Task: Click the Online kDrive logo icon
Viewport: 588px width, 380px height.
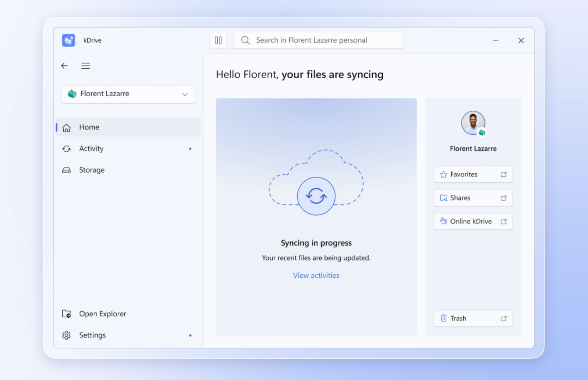Action: tap(444, 221)
